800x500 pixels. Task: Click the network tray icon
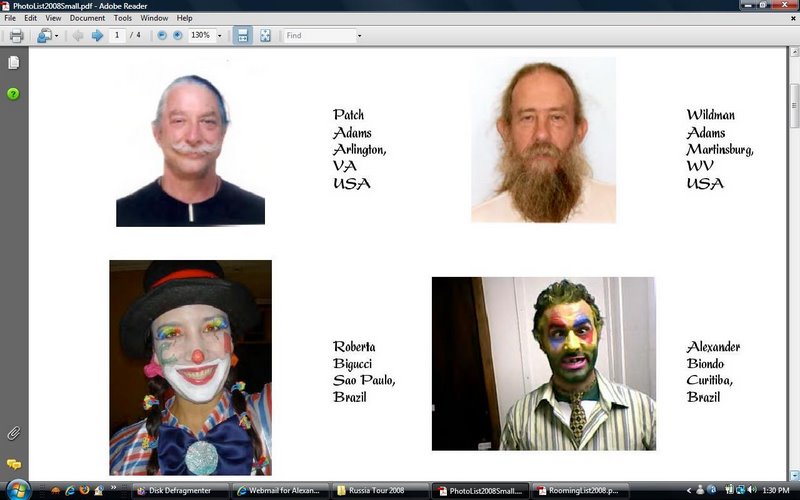[x=740, y=490]
